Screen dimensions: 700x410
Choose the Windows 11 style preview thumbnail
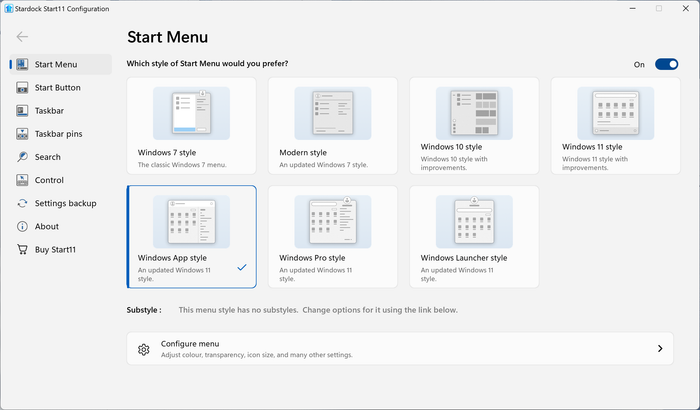pos(616,113)
